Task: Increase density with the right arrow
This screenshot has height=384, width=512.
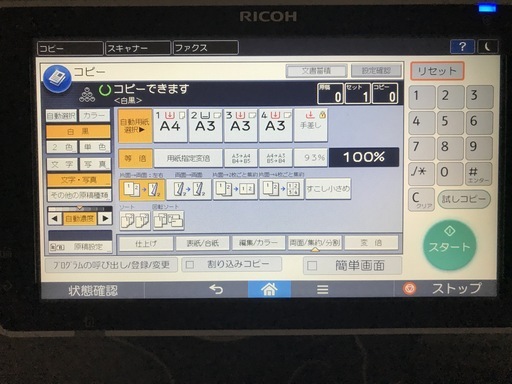Action: 105,219
